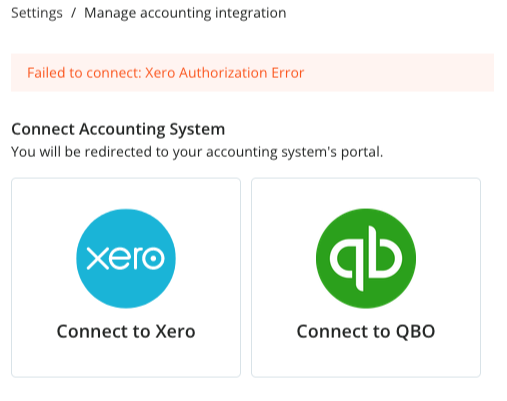
Task: Select the "Connect to QBO" label
Action: pyautogui.click(x=366, y=331)
